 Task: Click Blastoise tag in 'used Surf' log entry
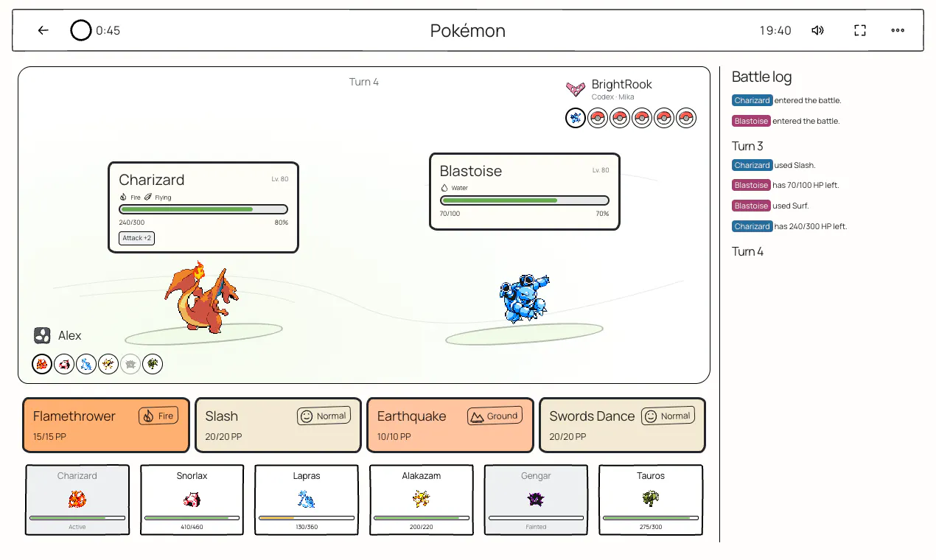751,206
